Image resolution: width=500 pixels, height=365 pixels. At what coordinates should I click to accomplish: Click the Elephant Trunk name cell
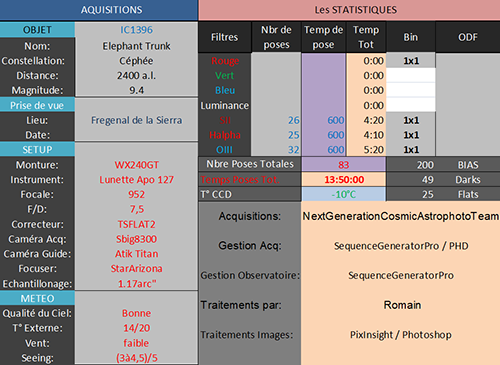coord(136,46)
